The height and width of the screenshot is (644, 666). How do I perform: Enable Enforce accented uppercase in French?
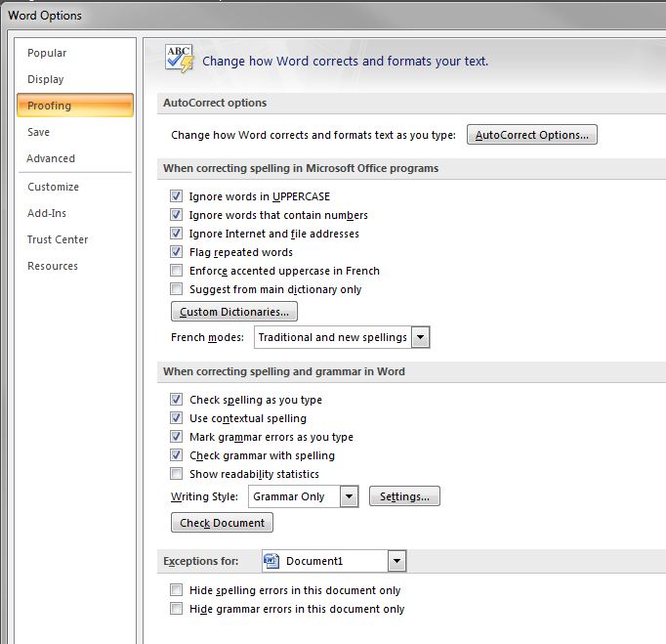[x=177, y=271]
